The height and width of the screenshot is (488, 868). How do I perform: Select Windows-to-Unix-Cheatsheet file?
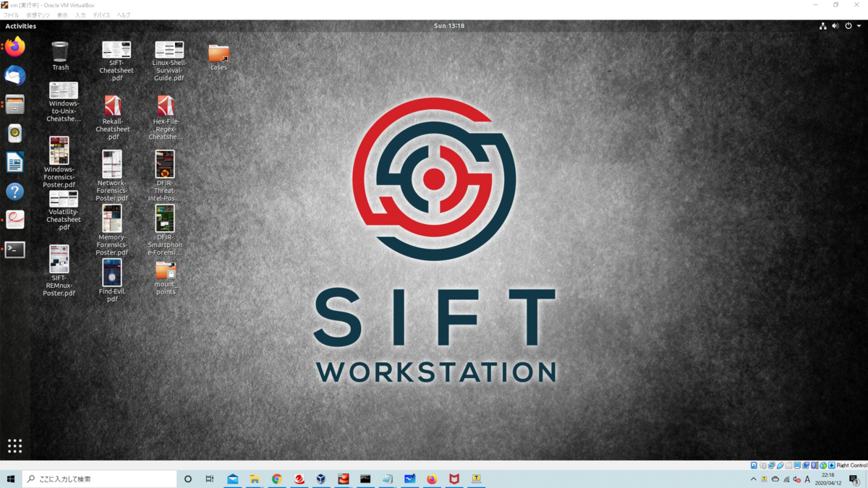click(64, 102)
